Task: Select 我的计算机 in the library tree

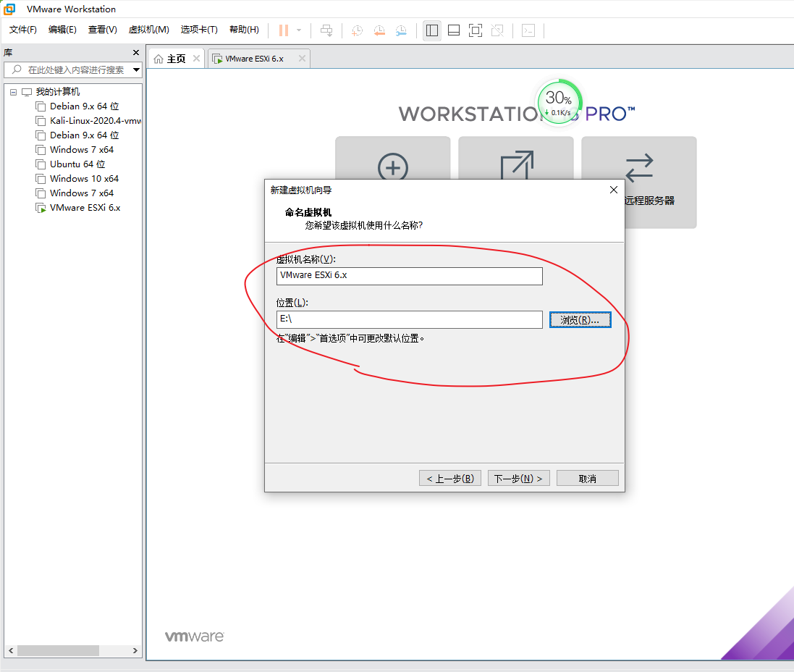Action: pos(58,92)
